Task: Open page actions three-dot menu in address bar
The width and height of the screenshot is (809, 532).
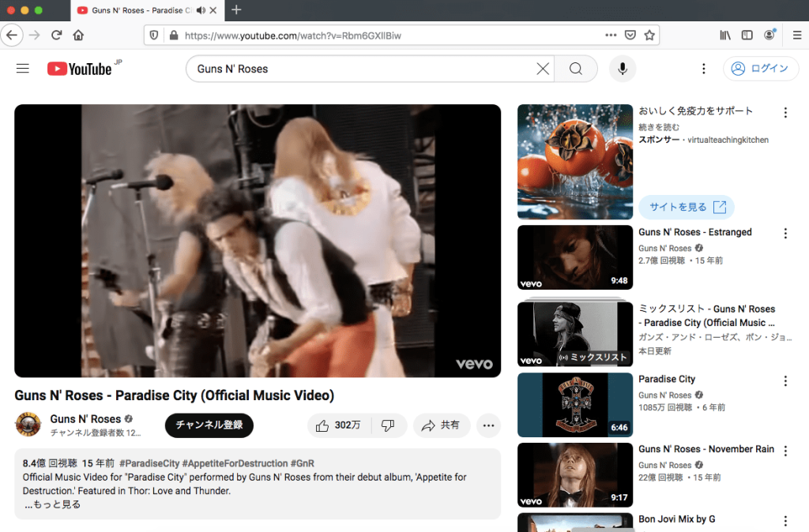Action: coord(611,36)
